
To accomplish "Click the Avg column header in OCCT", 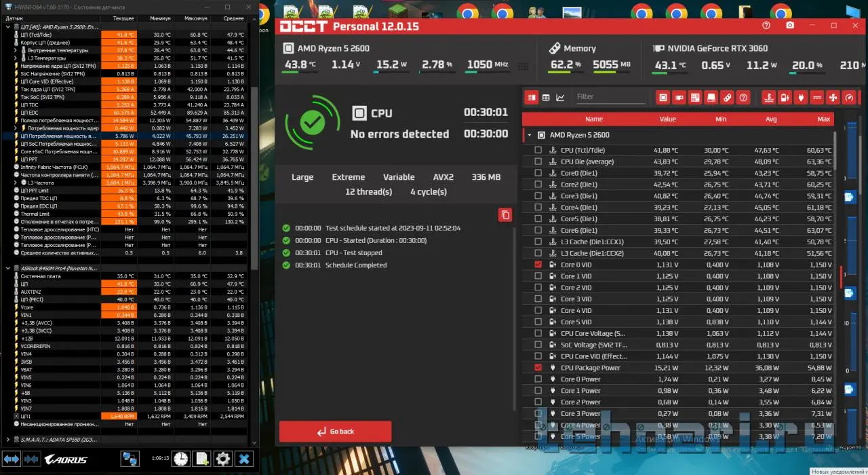I will pos(771,119).
